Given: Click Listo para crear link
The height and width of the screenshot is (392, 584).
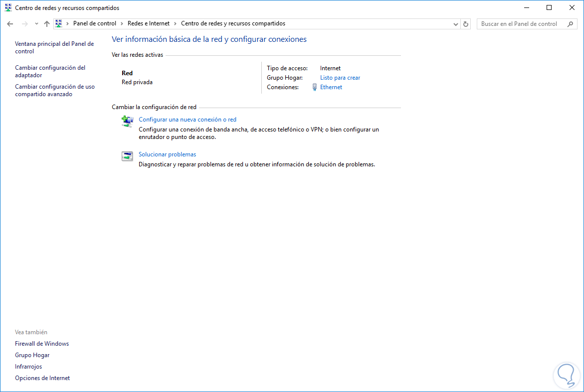Looking at the screenshot, I should click(340, 78).
